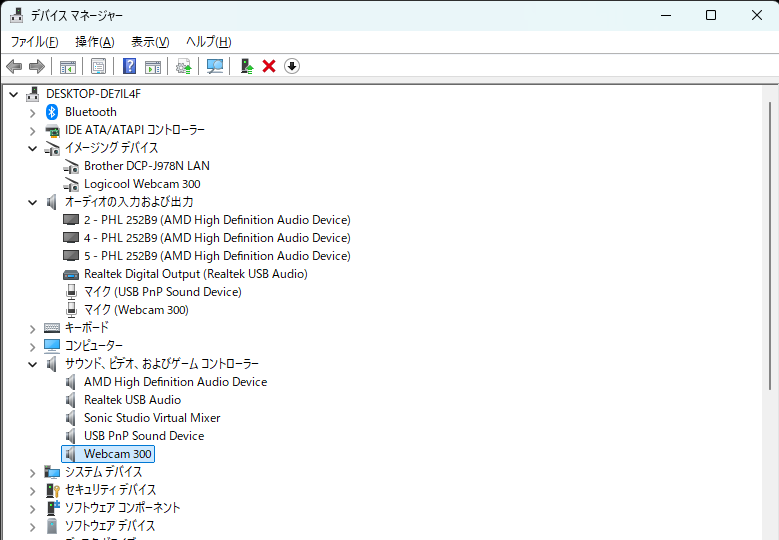This screenshot has width=779, height=540.
Task: Select 4 - PHL 252B9 audio device
Action: (217, 238)
